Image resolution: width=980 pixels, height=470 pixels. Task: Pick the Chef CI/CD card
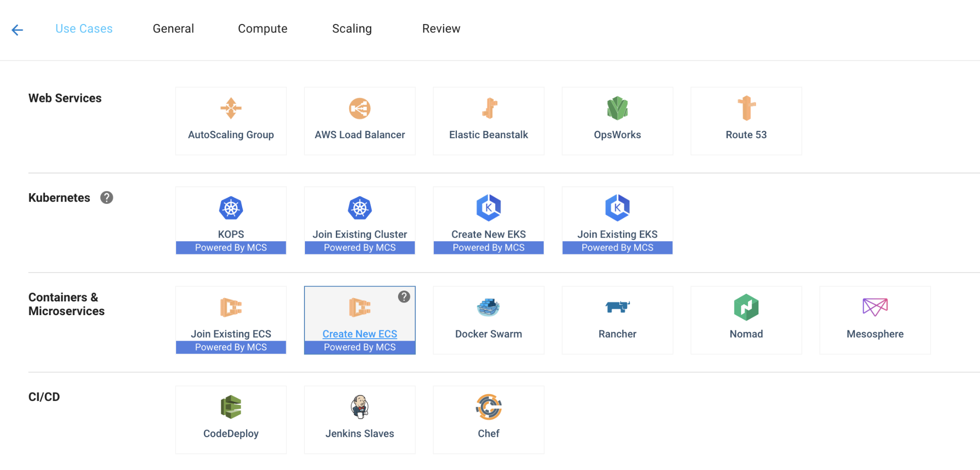tap(488, 420)
